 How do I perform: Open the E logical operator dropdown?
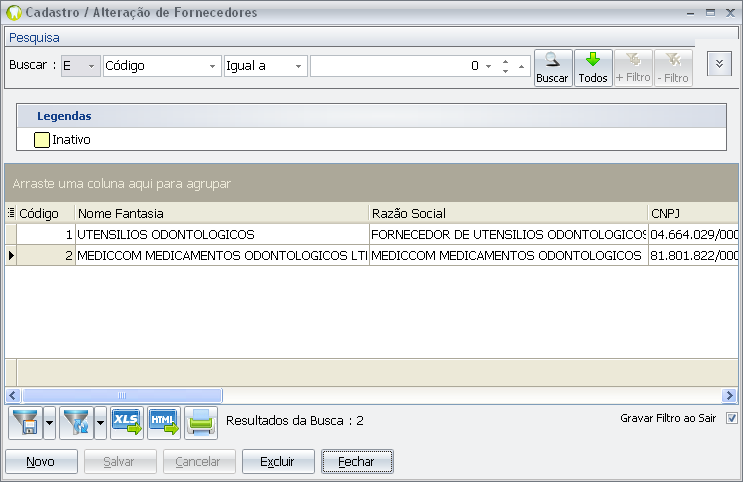point(91,66)
